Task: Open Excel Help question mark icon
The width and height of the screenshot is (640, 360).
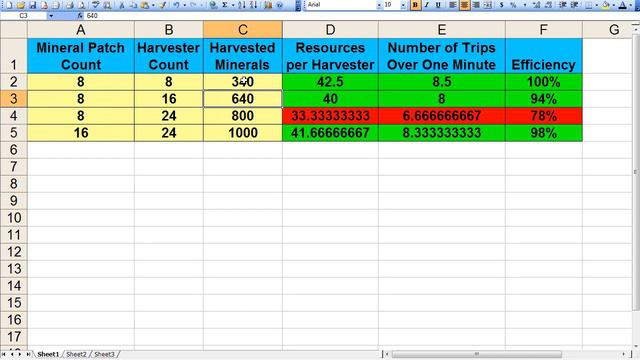Action: tap(280, 5)
